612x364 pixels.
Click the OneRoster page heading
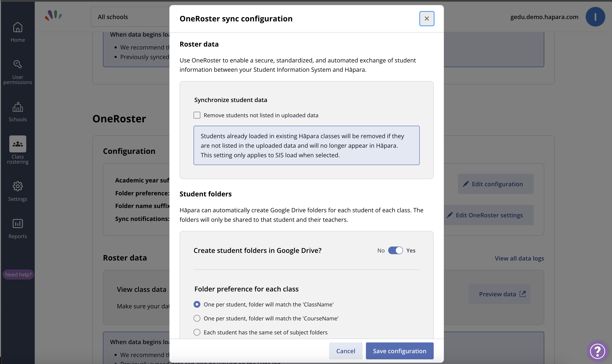tap(119, 119)
